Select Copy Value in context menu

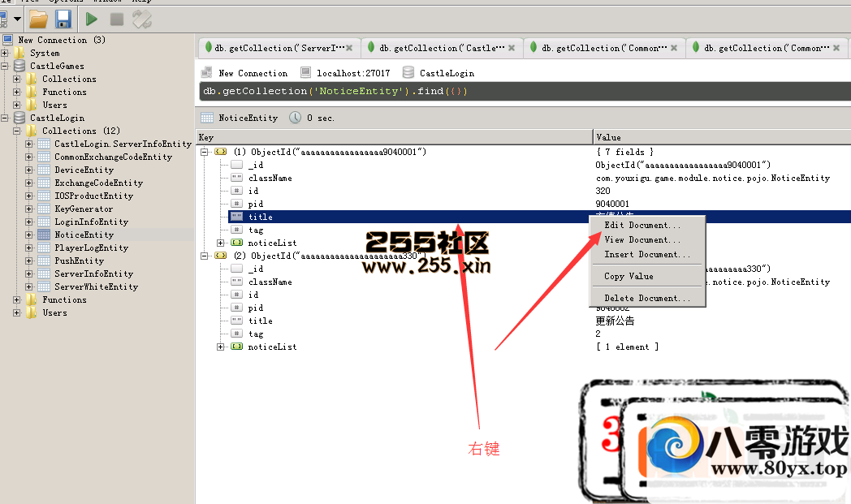coord(629,276)
